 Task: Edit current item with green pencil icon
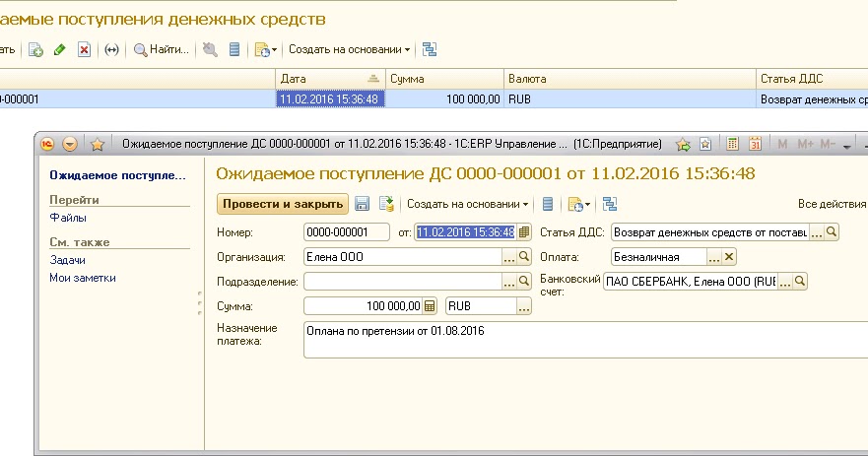pos(60,50)
